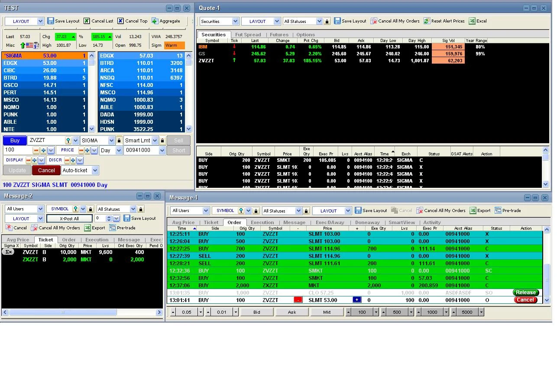Click the Pre-trade icon in Message-1 toolbar

(x=498, y=211)
